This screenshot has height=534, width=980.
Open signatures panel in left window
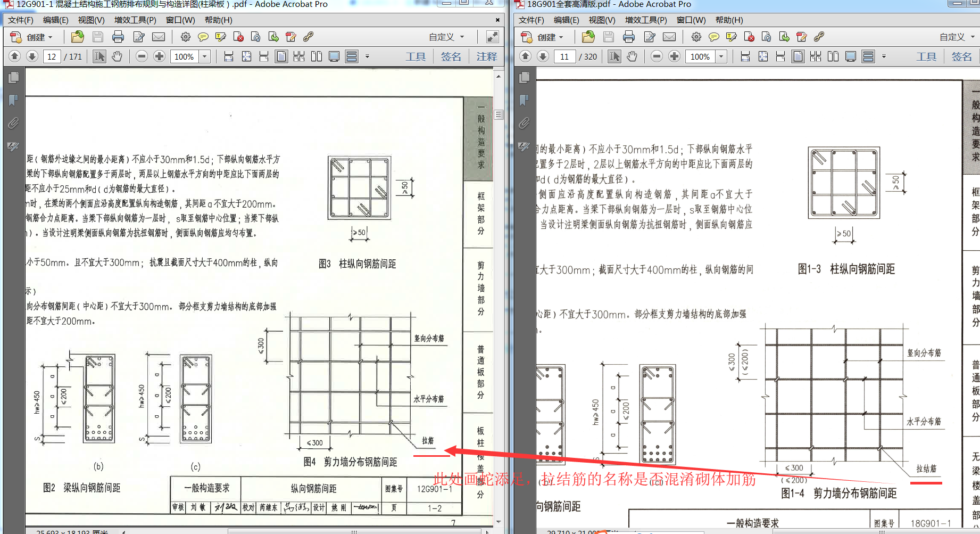(x=13, y=146)
